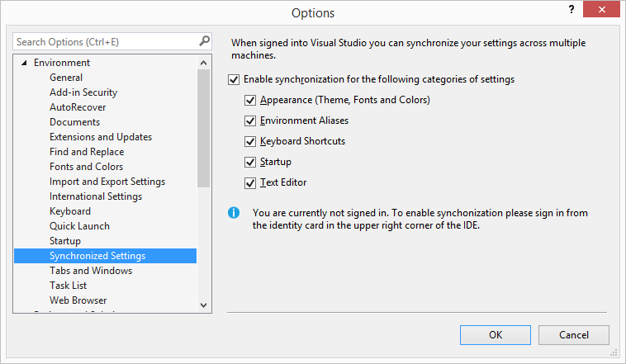Select Extensions and Updates item
This screenshot has width=626, height=364.
point(101,137)
